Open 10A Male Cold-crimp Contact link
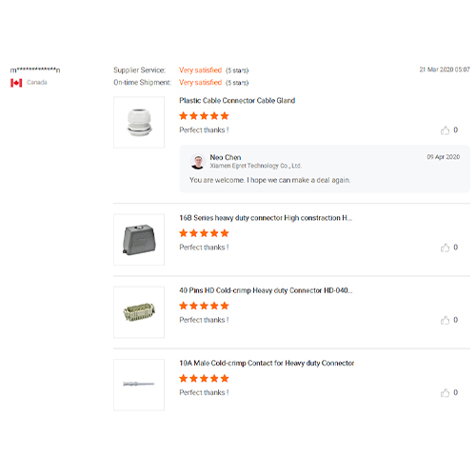The height and width of the screenshot is (476, 476). tap(267, 363)
